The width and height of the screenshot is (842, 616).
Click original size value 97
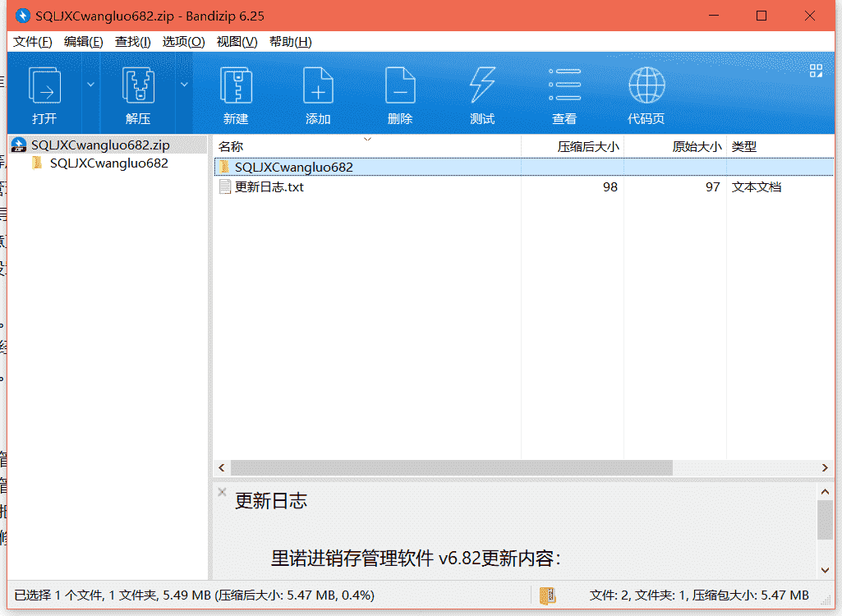pos(712,187)
